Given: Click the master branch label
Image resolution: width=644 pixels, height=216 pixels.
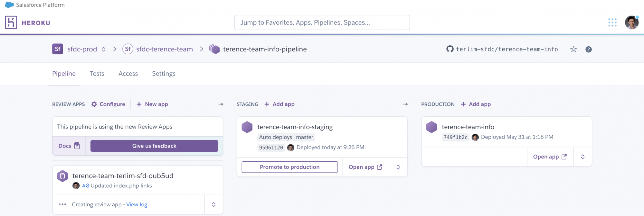Looking at the screenshot, I should 305,137.
